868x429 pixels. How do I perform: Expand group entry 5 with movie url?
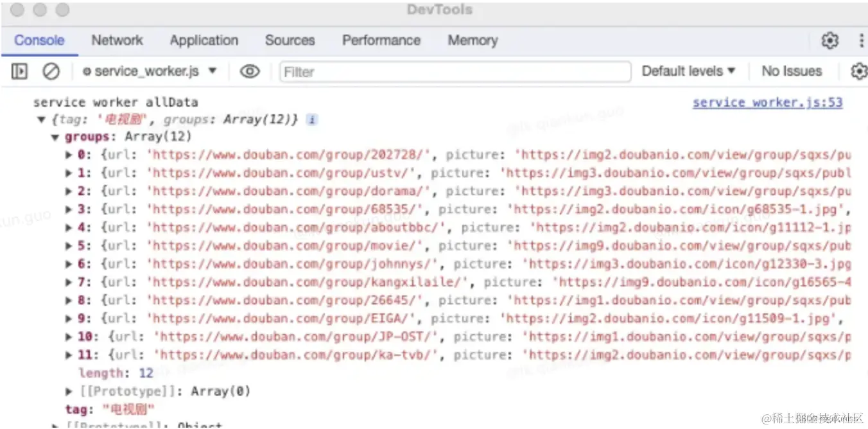(x=69, y=245)
